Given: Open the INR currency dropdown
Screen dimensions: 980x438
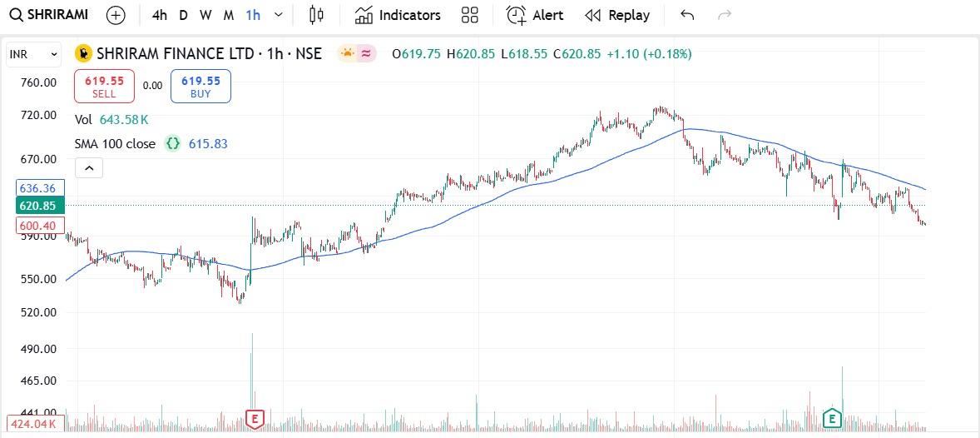Looking at the screenshot, I should 34,54.
